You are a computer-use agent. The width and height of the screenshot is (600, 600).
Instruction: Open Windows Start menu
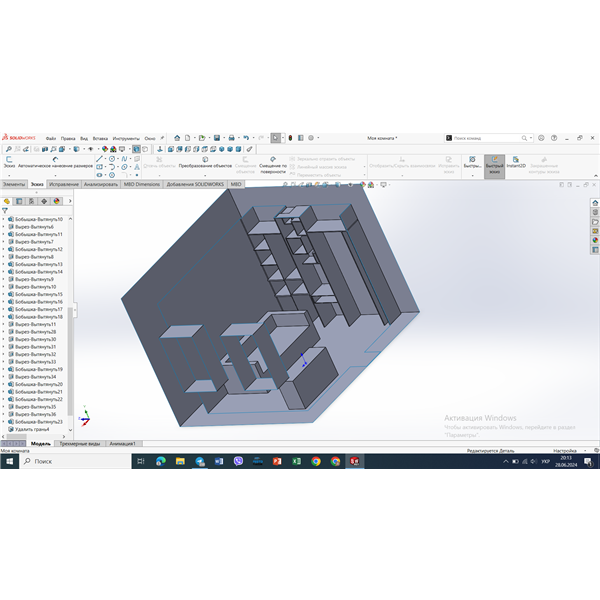(10, 461)
